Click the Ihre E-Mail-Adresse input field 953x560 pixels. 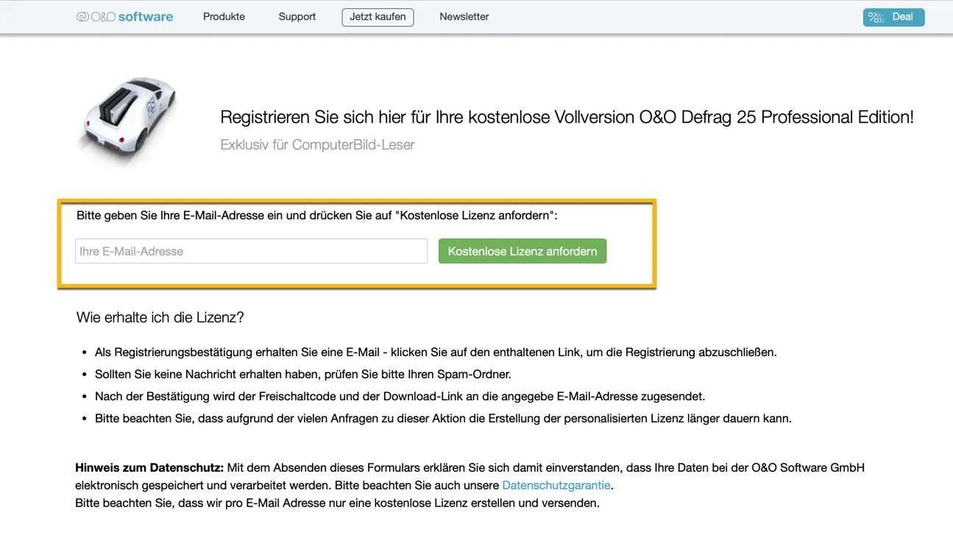point(250,251)
